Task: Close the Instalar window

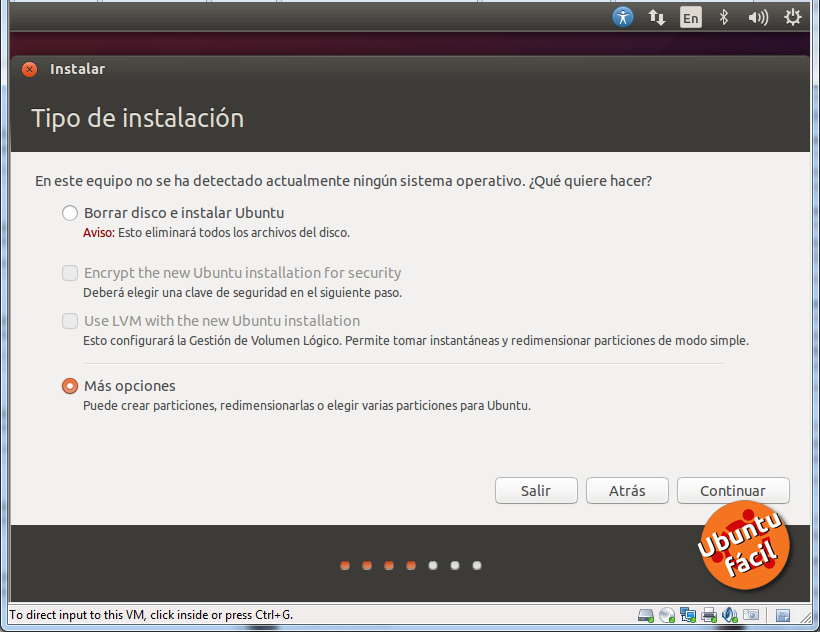Action: [29, 69]
